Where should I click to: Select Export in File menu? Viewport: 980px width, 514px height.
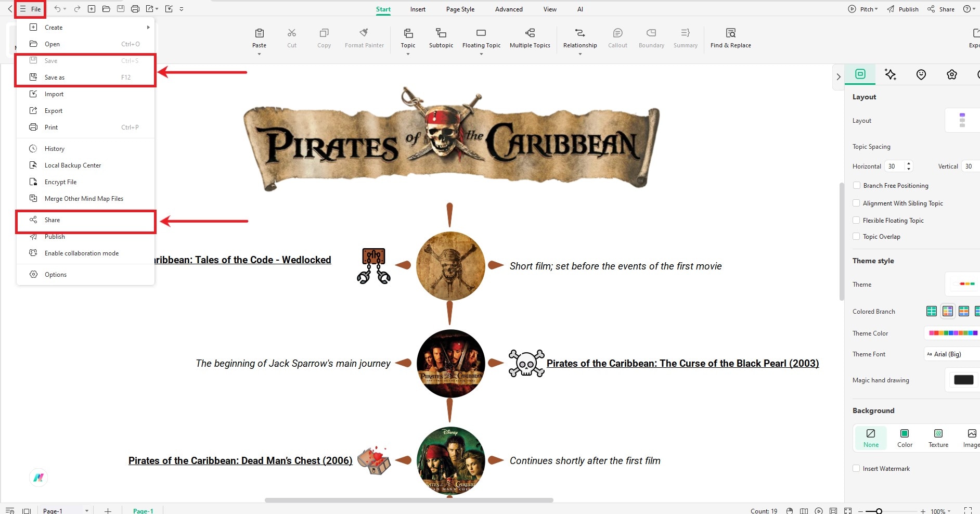(x=85, y=110)
